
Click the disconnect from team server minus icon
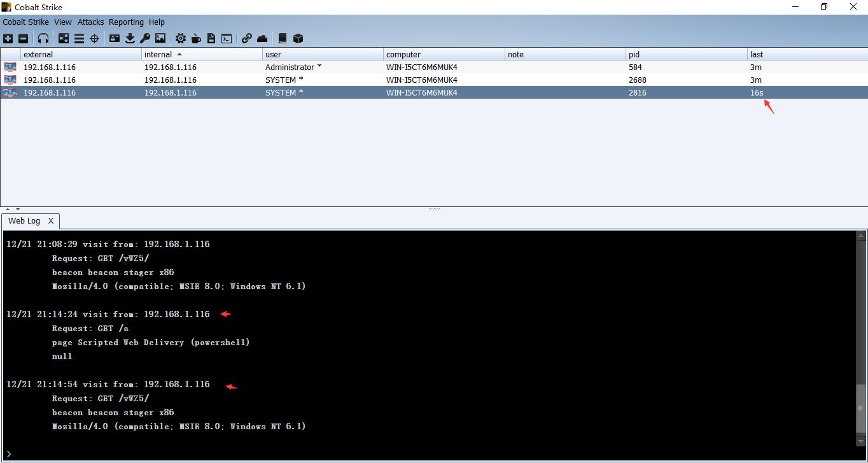(x=24, y=38)
